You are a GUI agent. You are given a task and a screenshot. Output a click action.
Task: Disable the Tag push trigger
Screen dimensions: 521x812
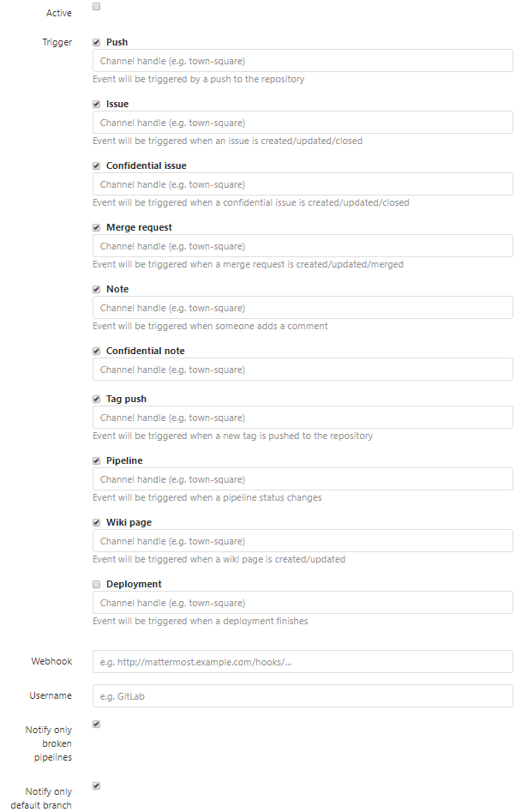pos(97,399)
